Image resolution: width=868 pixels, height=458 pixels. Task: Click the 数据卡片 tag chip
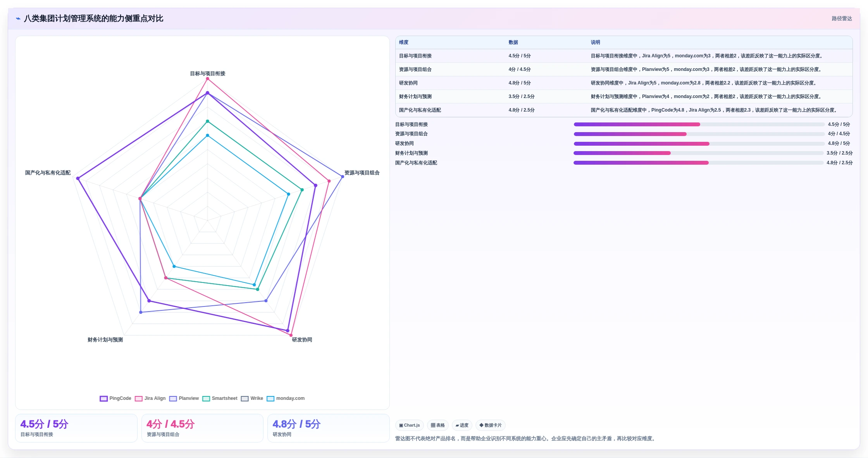click(x=491, y=425)
